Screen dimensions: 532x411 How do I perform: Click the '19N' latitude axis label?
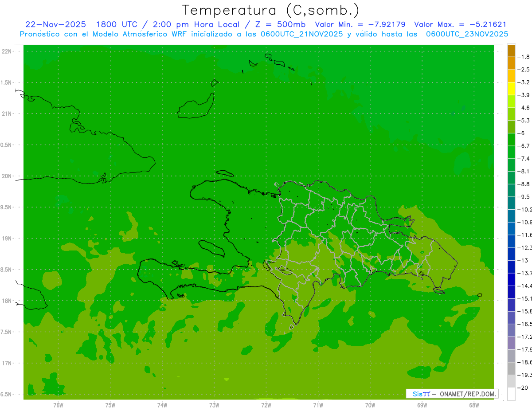point(6,239)
